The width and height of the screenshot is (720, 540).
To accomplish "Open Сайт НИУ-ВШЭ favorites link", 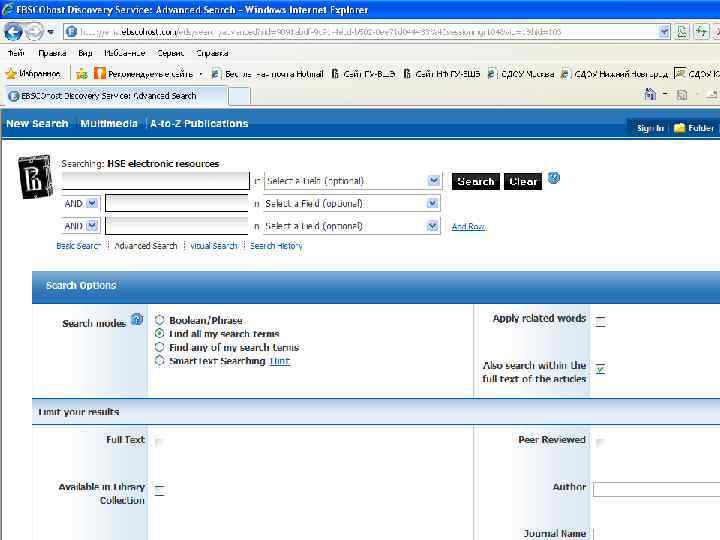I will (442, 73).
